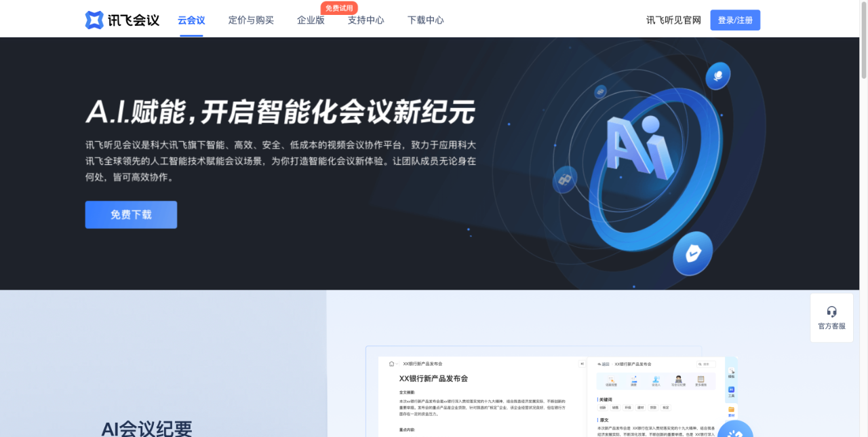Switch to the 云会议 tab

pos(191,20)
